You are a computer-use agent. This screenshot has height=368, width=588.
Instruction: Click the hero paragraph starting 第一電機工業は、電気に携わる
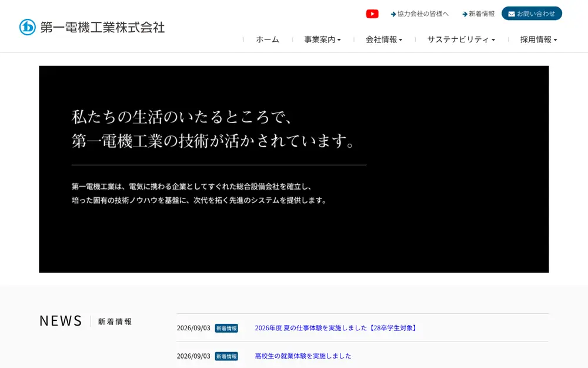coord(199,193)
